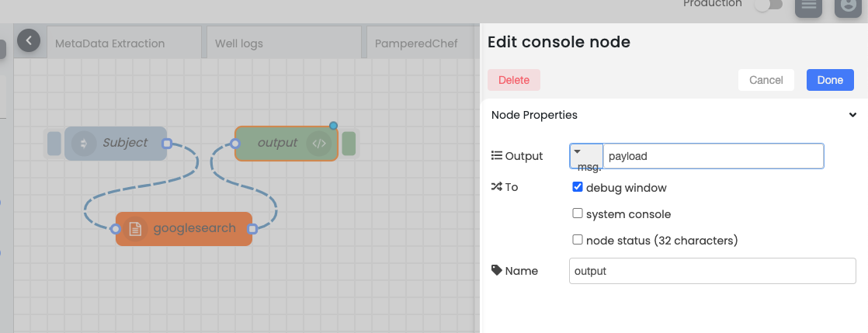Click the Done button
The width and height of the screenshot is (868, 333).
point(830,80)
